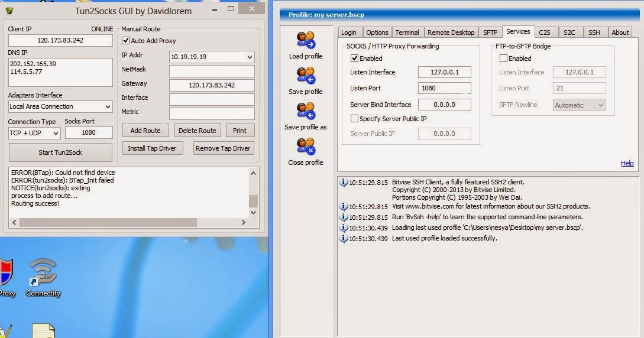Screen dimensions: 644x338
Task: Click the horizontal scrollbar of Tun2Socks log
Action: [x=108, y=222]
